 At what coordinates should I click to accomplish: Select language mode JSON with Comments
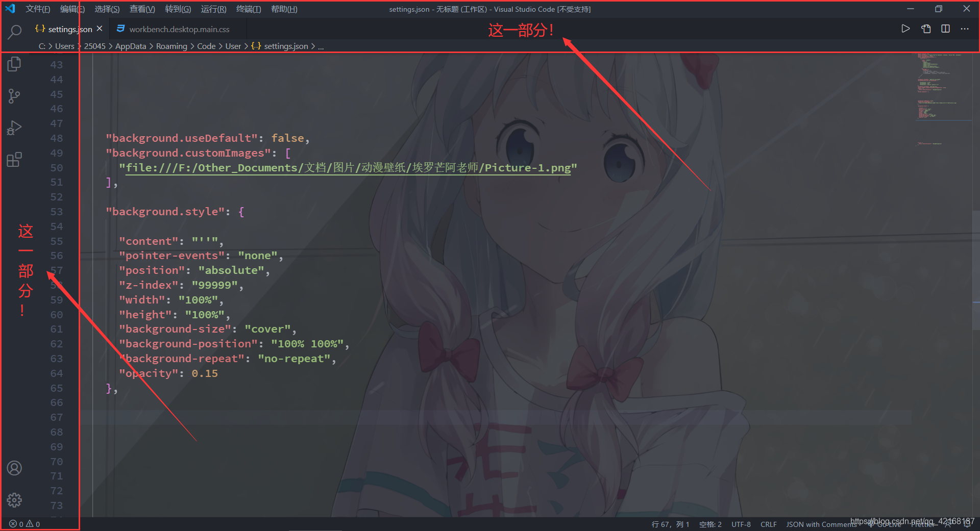(x=821, y=524)
